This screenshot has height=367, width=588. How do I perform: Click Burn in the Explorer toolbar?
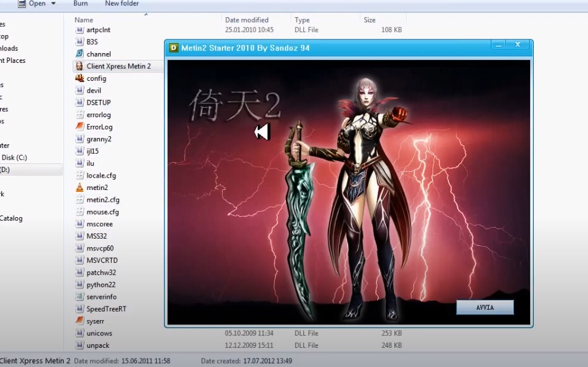(81, 3)
